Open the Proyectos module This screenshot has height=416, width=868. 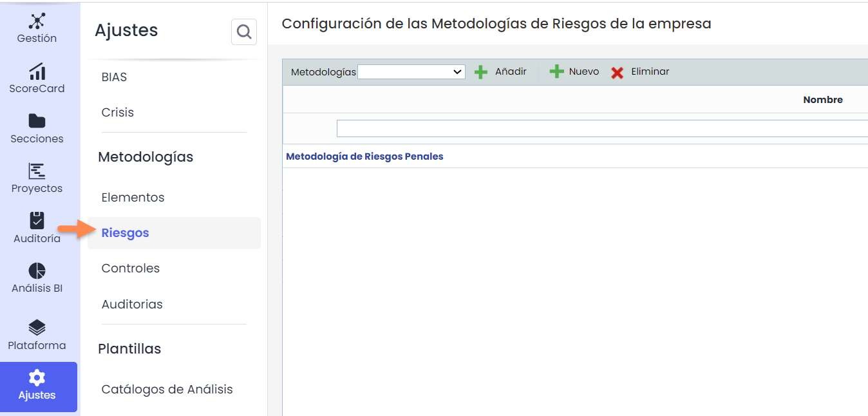pos(37,171)
